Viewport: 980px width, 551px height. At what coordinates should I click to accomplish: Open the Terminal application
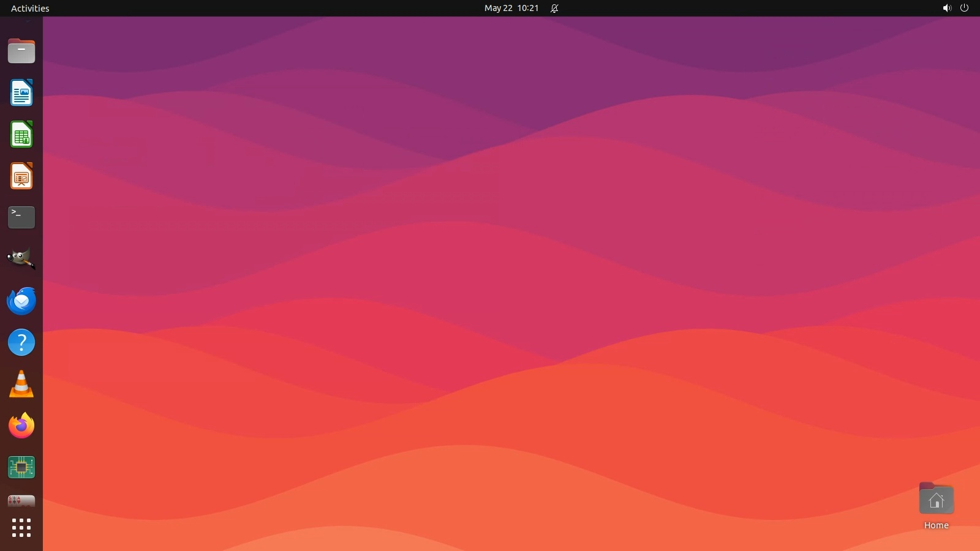21,217
